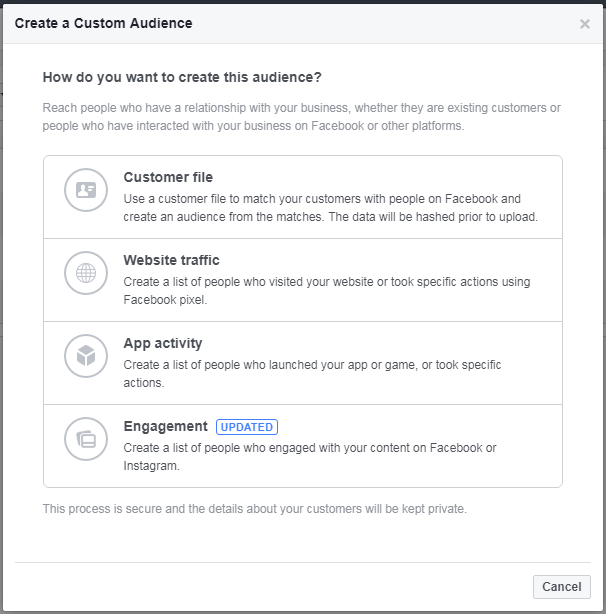Click the Facebook or Instagram engagement description
Viewport: 606px width, 614px height.
pyautogui.click(x=310, y=457)
